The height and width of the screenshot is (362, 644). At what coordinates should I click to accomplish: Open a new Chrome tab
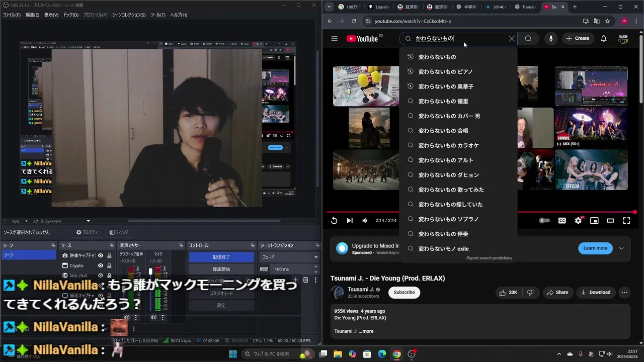575,7
